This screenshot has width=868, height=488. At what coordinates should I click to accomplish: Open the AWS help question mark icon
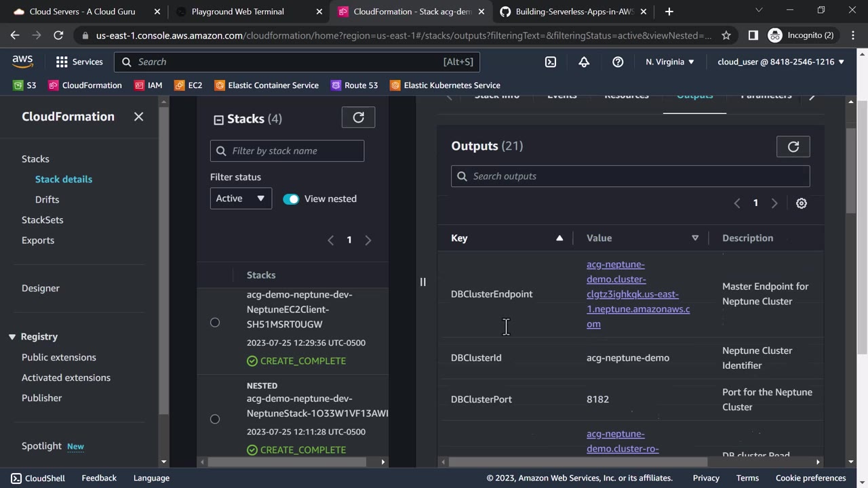pos(618,62)
